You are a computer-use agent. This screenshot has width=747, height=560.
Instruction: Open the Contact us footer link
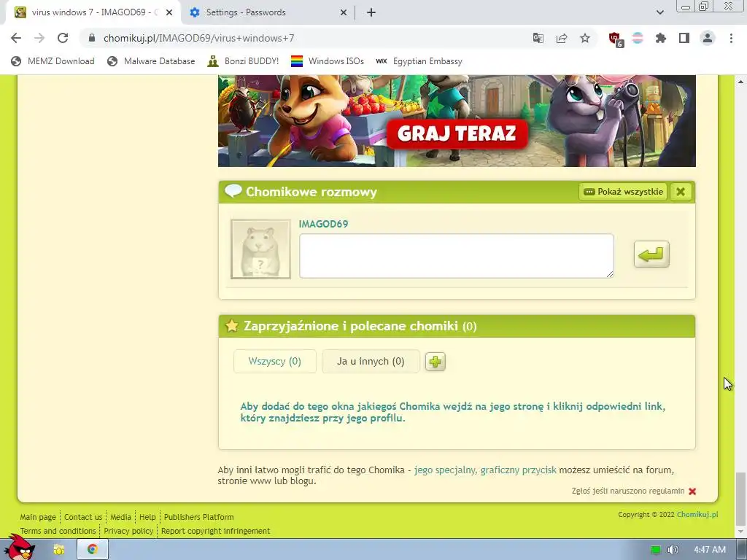[83, 517]
